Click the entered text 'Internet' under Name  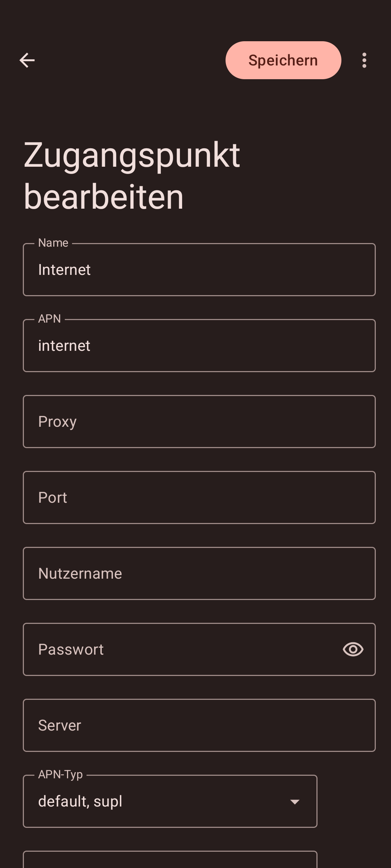[x=64, y=270]
